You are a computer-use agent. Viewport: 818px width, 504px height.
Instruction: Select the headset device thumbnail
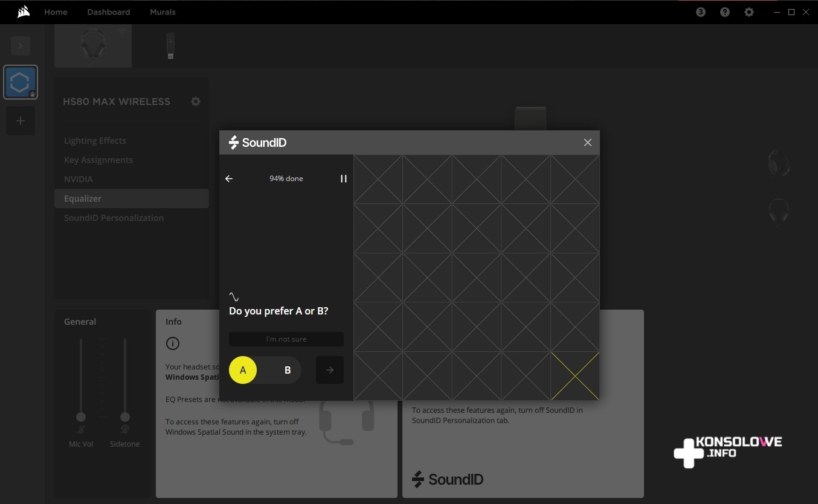[x=93, y=46]
